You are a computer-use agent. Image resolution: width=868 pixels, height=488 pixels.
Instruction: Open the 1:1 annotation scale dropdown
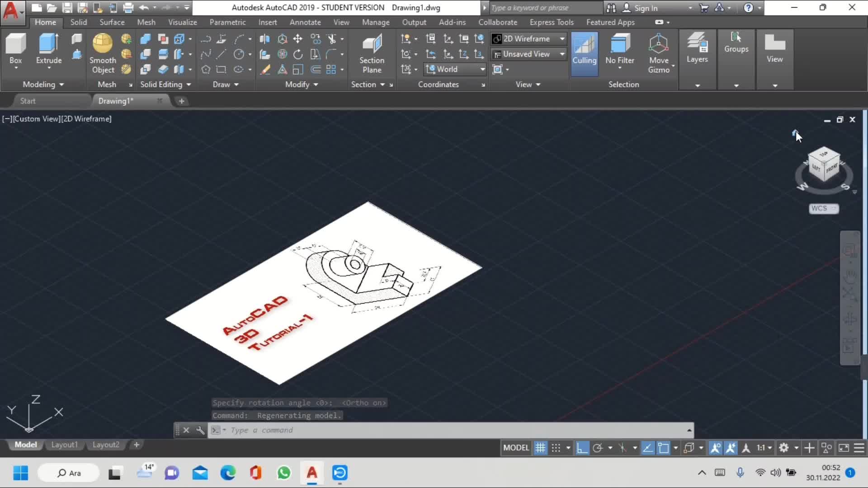(764, 448)
